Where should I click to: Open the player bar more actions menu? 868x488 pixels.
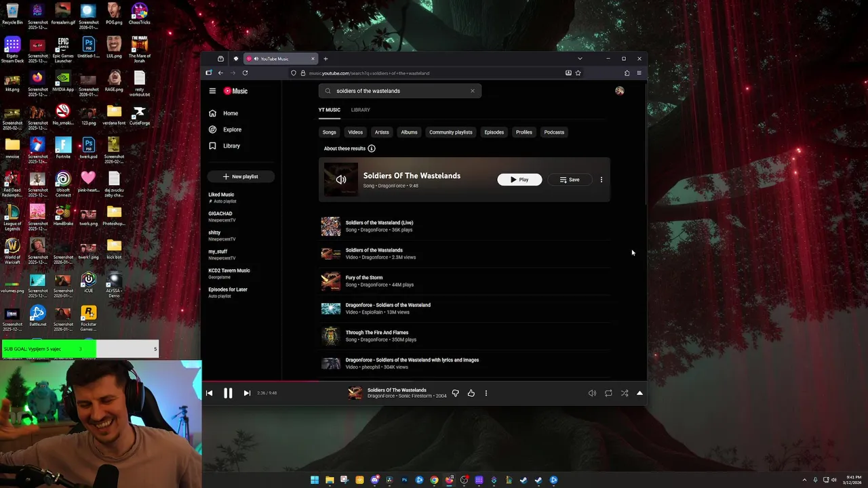click(x=486, y=393)
